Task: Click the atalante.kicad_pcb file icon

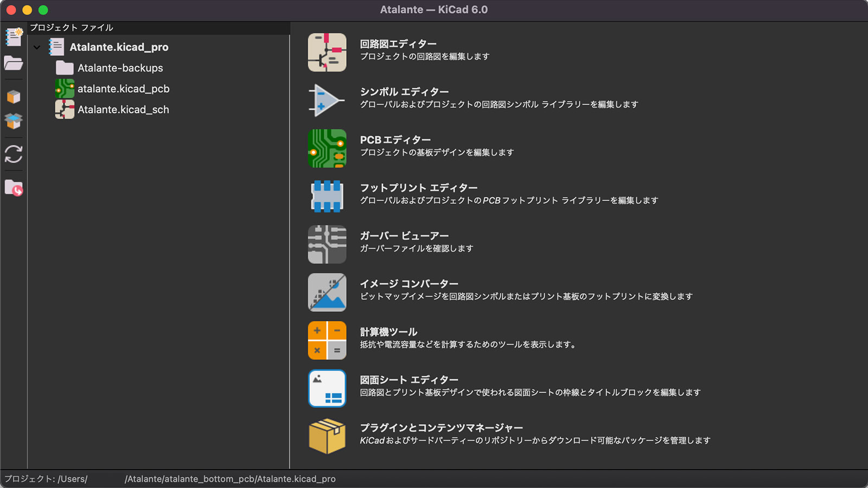Action: [65, 88]
